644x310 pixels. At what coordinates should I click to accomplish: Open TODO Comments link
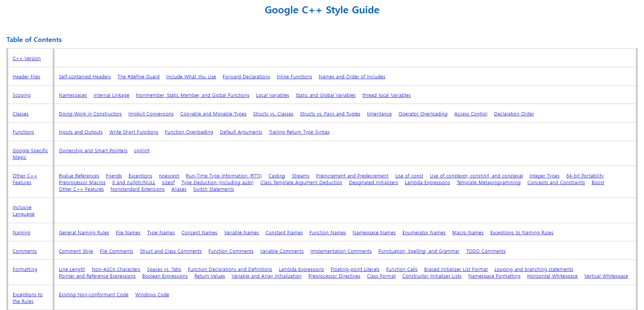pyautogui.click(x=486, y=251)
